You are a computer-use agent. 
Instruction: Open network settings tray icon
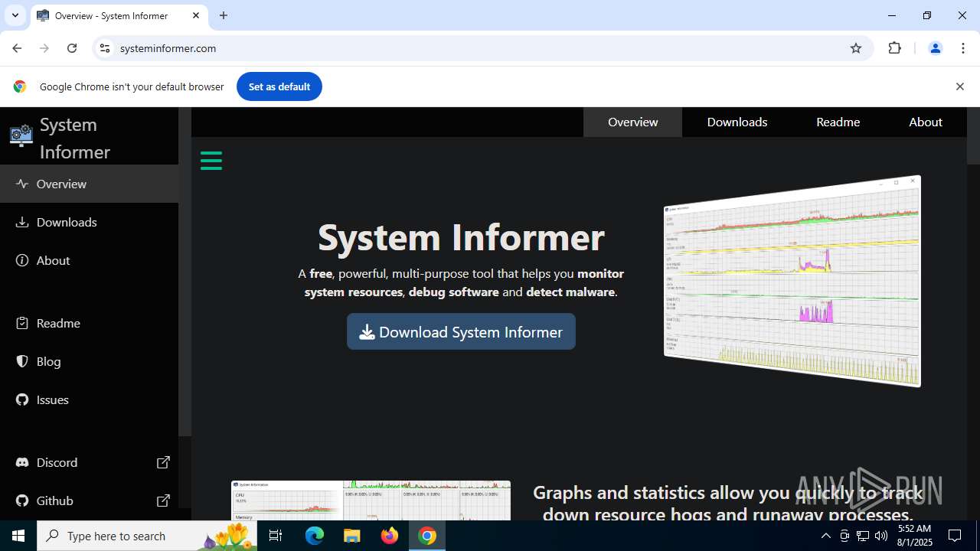(x=863, y=536)
